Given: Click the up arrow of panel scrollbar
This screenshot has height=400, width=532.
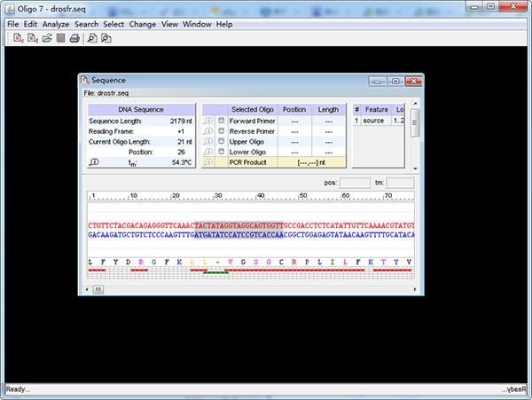Looking at the screenshot, I should pos(415,104).
